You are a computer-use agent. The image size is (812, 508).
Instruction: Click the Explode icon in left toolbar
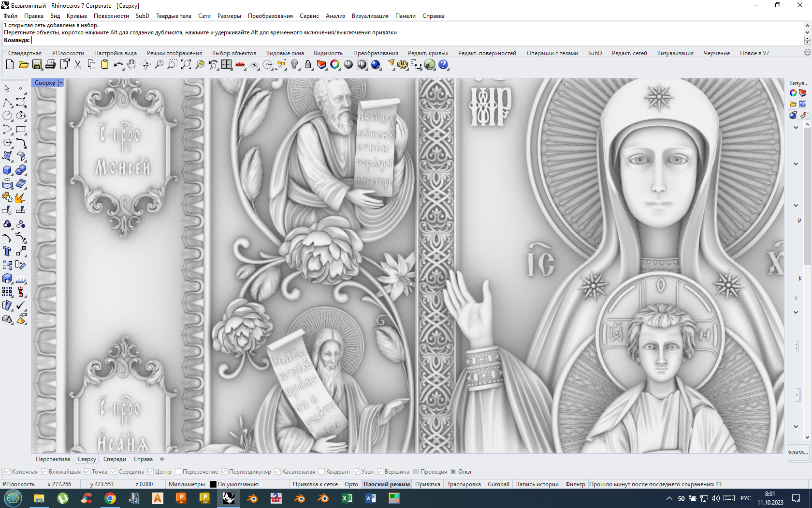(x=21, y=197)
